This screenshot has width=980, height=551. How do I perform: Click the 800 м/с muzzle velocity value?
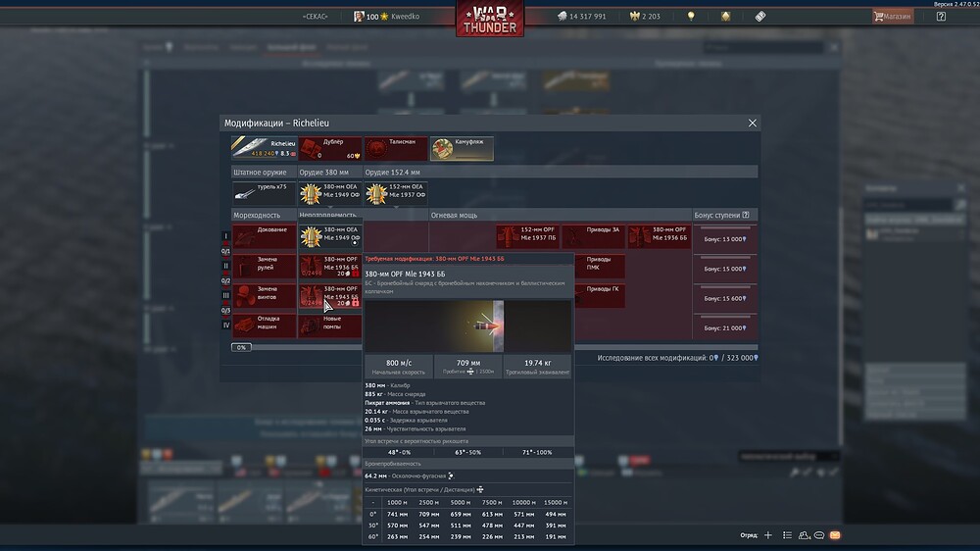pyautogui.click(x=399, y=363)
